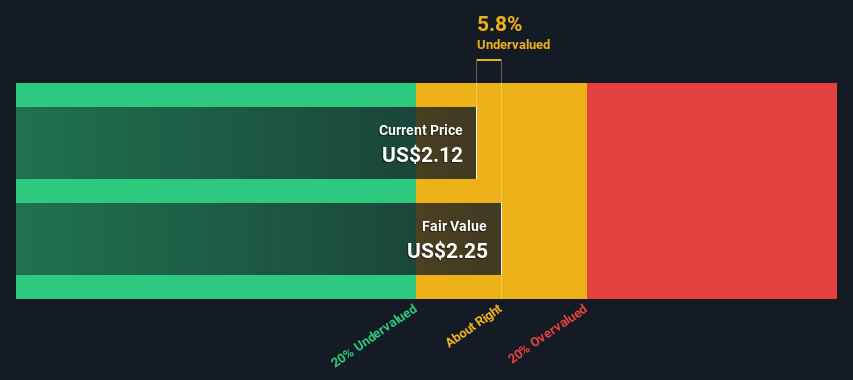
Task: Click the yellow zone right of Fair Value line
Action: coord(544,191)
